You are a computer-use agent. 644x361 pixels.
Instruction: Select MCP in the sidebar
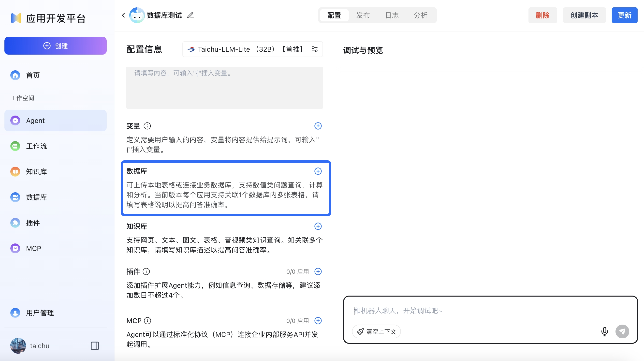[33, 248]
